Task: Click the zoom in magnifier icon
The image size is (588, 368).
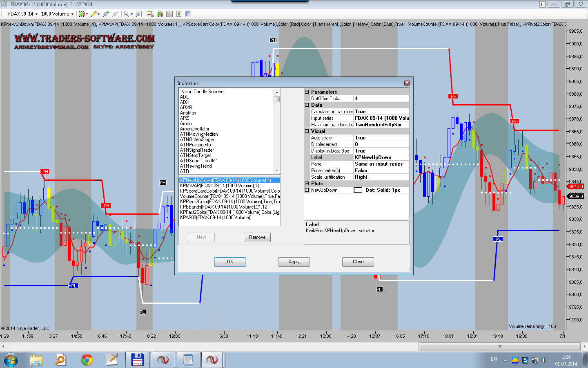Action: click(106, 14)
